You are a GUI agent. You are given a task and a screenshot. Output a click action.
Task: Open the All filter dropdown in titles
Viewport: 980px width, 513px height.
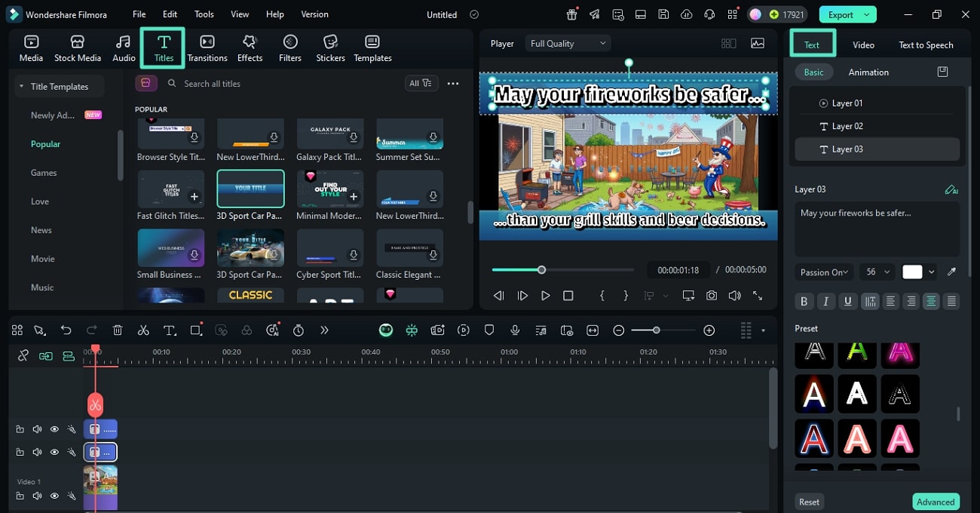(x=421, y=83)
